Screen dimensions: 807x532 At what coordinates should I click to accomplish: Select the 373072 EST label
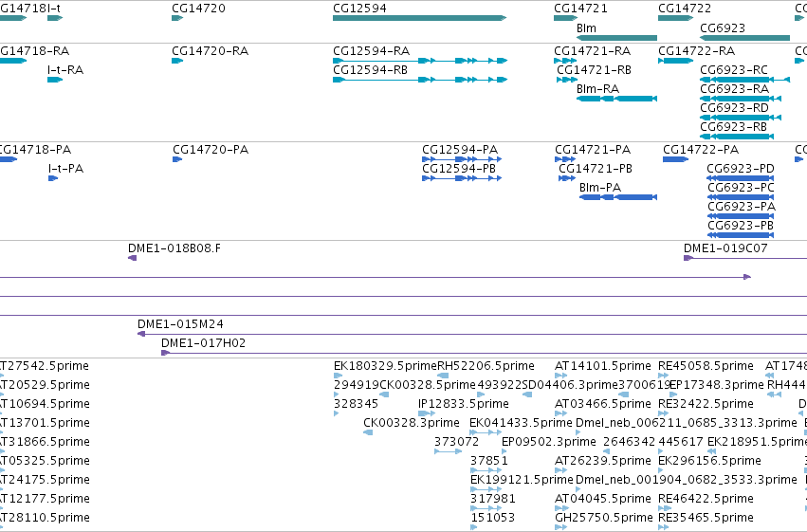point(456,442)
